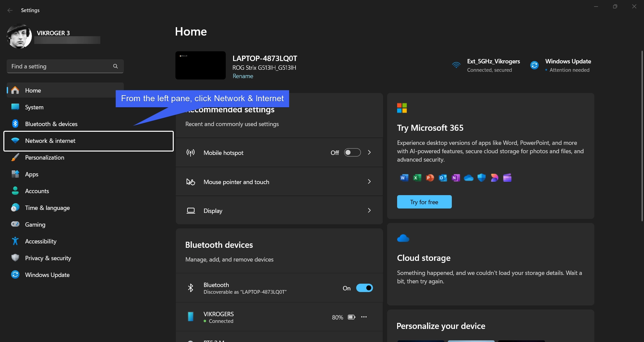
Task: Open Personalization via its paintbrush icon
Action: pyautogui.click(x=15, y=158)
